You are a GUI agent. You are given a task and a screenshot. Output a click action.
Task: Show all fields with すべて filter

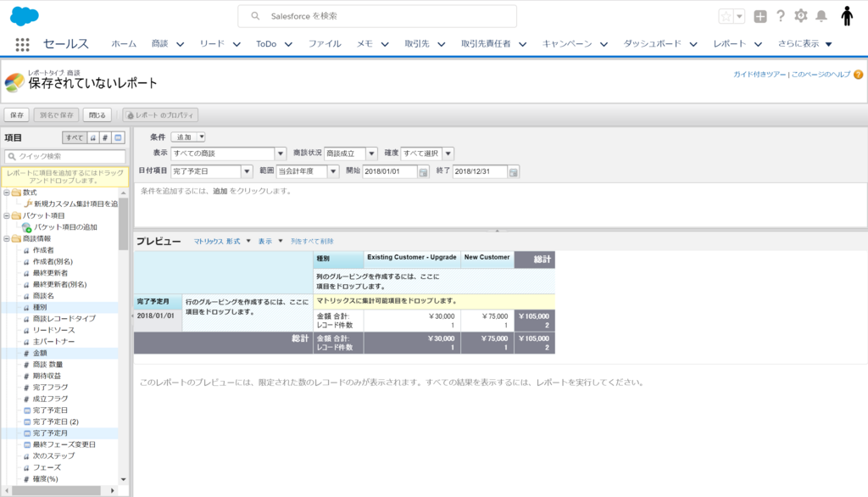point(75,138)
